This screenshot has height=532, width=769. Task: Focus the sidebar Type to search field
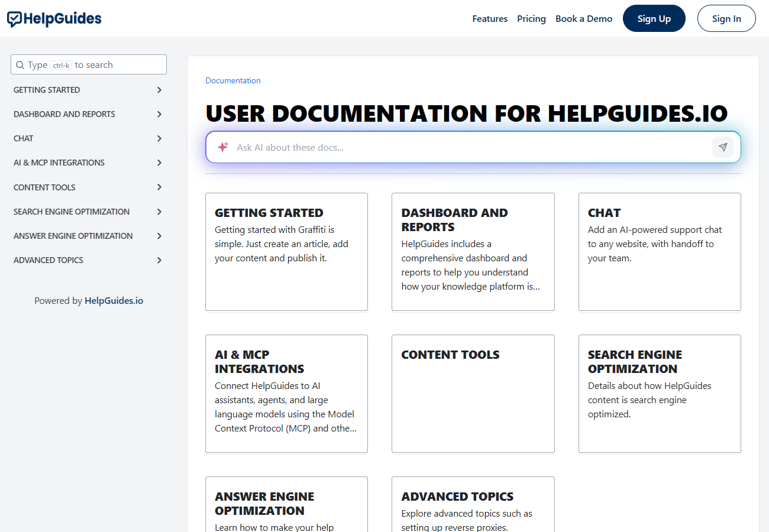(x=89, y=65)
